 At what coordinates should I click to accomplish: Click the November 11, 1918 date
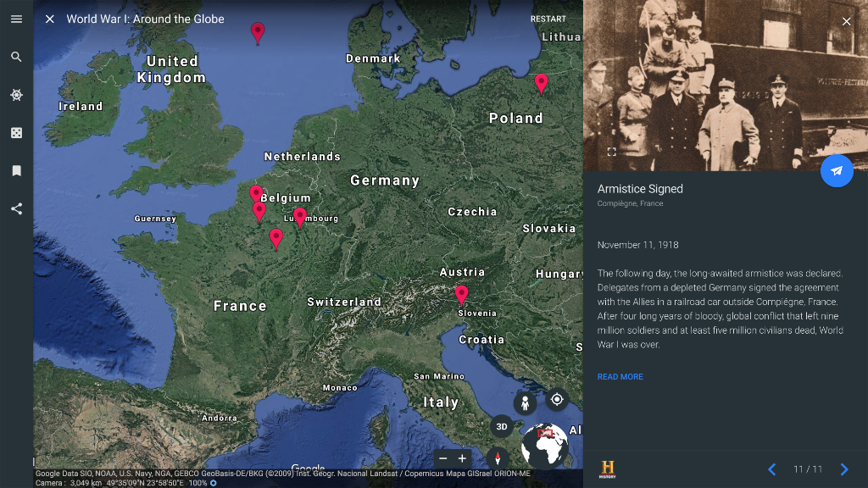click(x=637, y=245)
